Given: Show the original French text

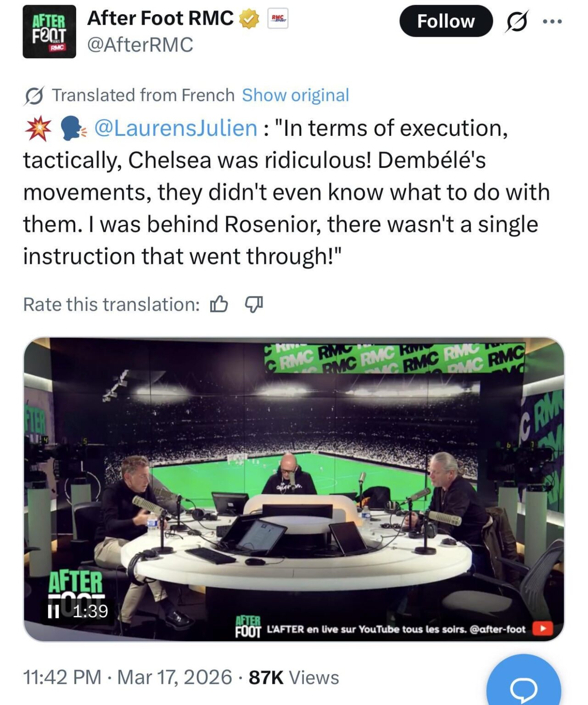Looking at the screenshot, I should coord(296,95).
